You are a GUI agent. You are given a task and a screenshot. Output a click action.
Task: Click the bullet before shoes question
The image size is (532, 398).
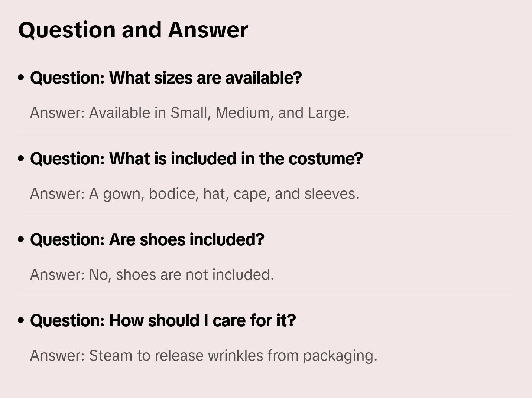[x=21, y=239]
